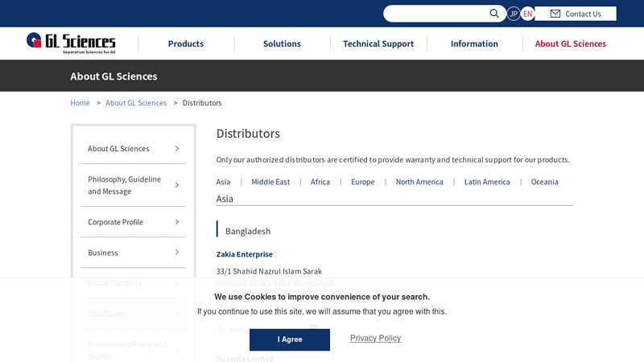644x362 pixels.
Task: Jump to Africa region
Action: (320, 182)
